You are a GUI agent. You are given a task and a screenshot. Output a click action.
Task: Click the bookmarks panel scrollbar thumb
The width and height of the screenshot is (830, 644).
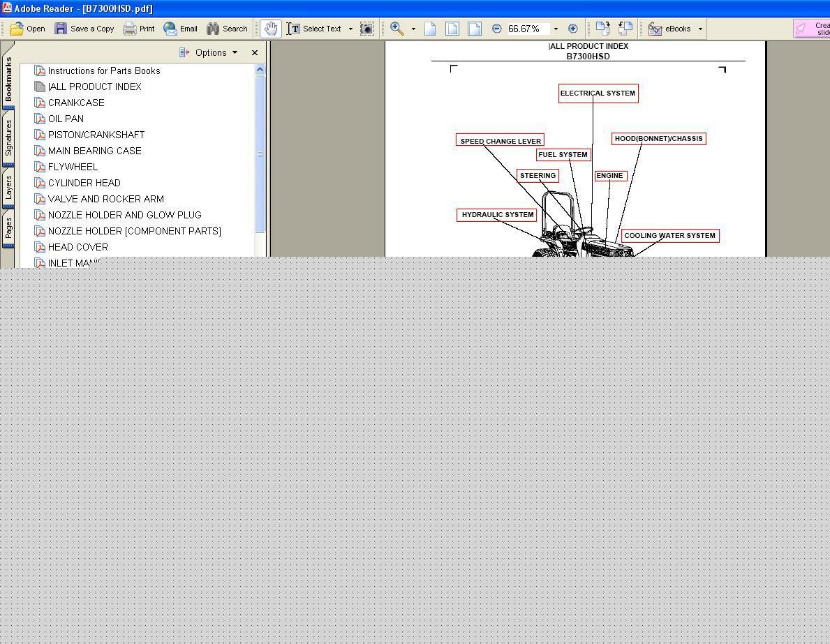(x=260, y=154)
